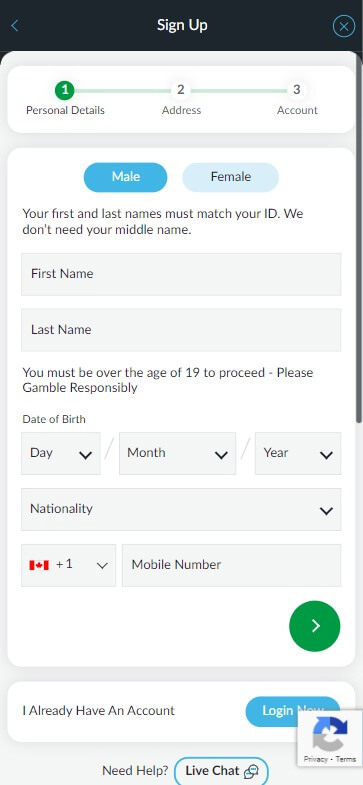Screen dimensions: 363x785
Task: Jump to step 2 Address
Action: pos(181,90)
